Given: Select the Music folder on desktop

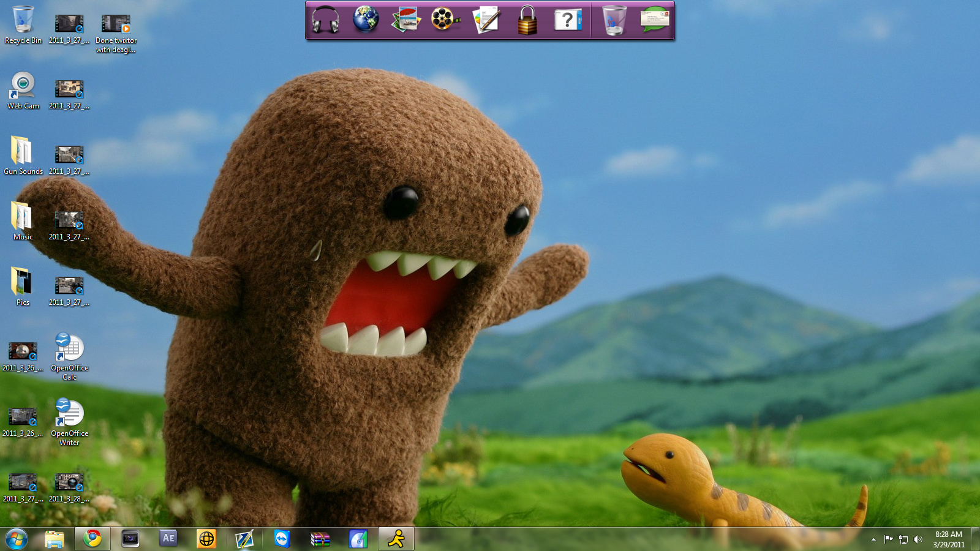Looking at the screenshot, I should (x=23, y=222).
